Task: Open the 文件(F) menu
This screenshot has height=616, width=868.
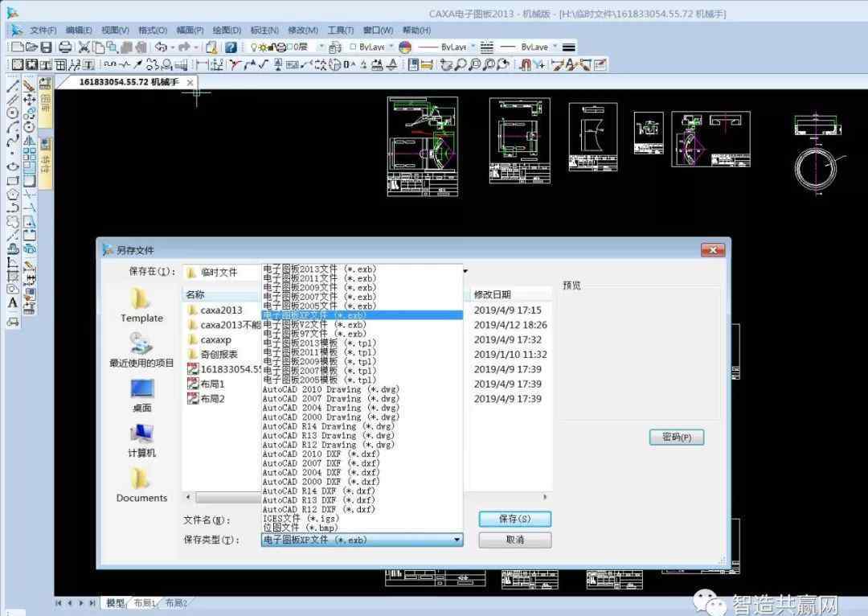Action: pos(43,30)
